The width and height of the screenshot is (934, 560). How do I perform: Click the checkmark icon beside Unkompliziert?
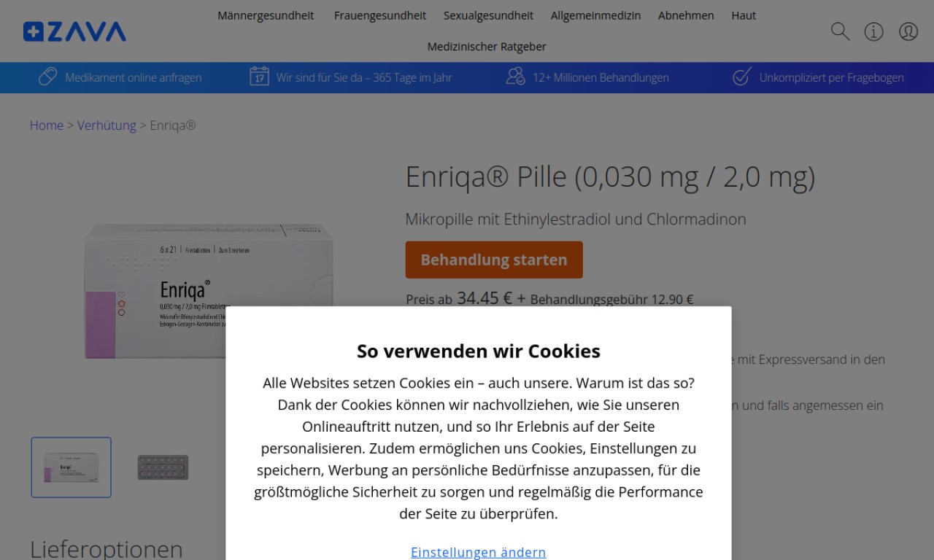(742, 77)
